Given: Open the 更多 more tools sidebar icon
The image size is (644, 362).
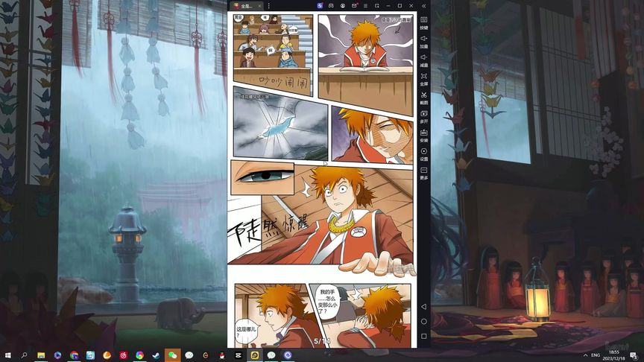Looking at the screenshot, I should pos(424,174).
